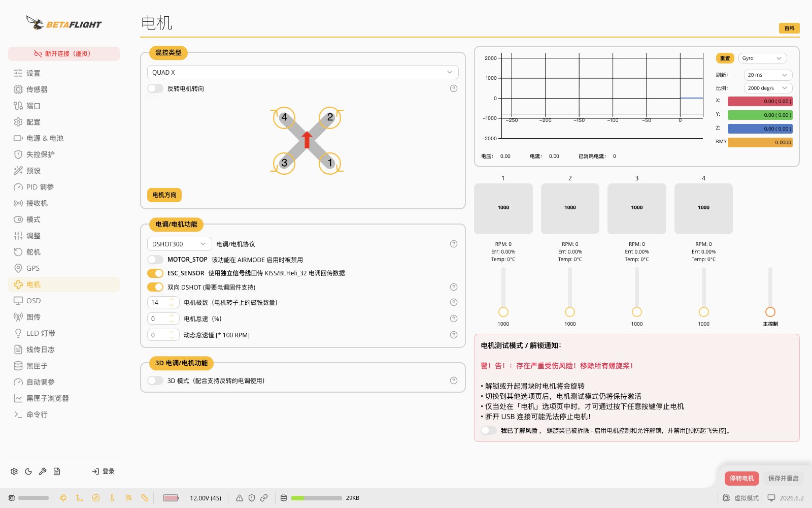
Task: Disable ESC_SENSOR switch
Action: (155, 273)
